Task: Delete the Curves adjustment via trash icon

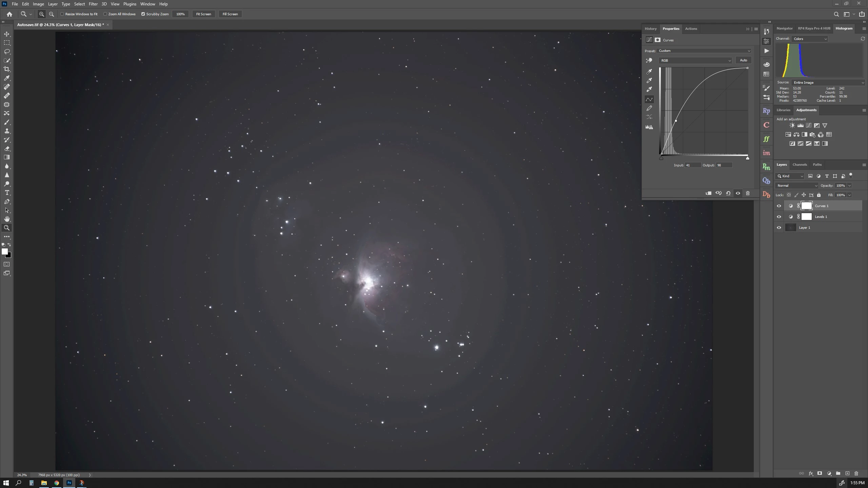Action: click(x=748, y=193)
